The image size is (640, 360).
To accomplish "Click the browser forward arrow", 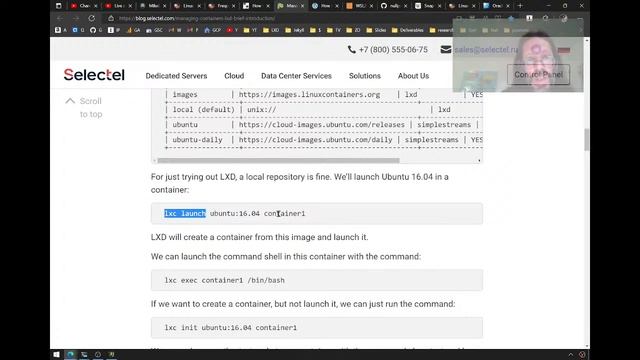I will (76, 18).
